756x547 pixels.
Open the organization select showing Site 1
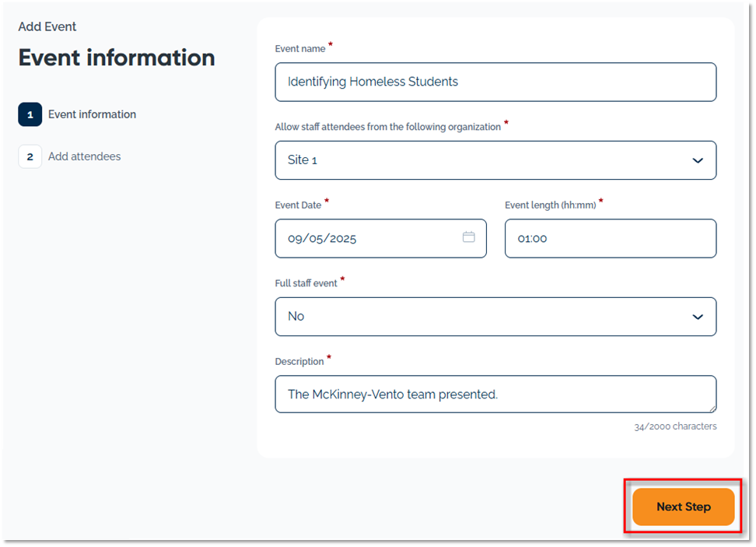click(482, 160)
